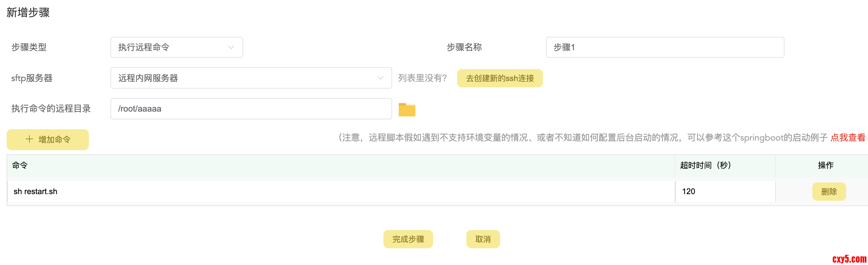
Task: Cancel with the 取消 button
Action: click(482, 239)
